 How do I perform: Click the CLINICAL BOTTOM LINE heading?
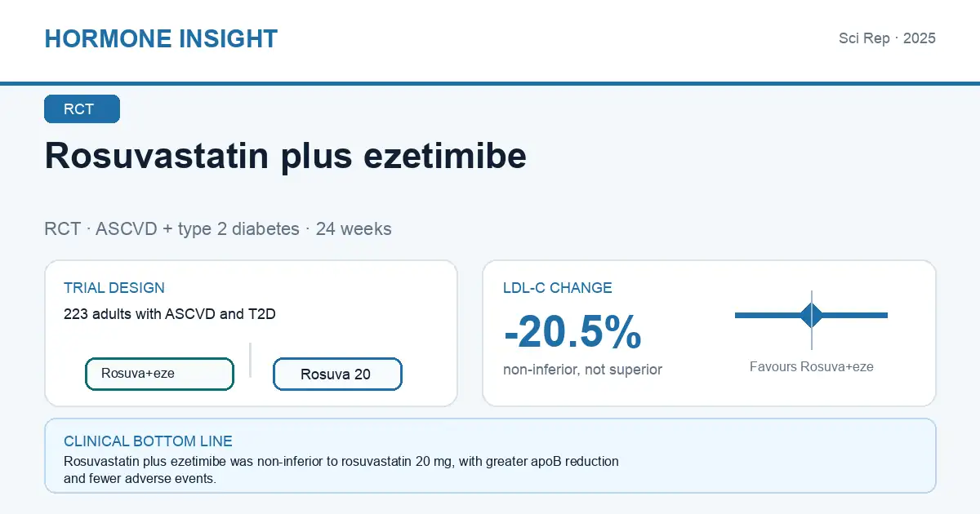(x=148, y=441)
